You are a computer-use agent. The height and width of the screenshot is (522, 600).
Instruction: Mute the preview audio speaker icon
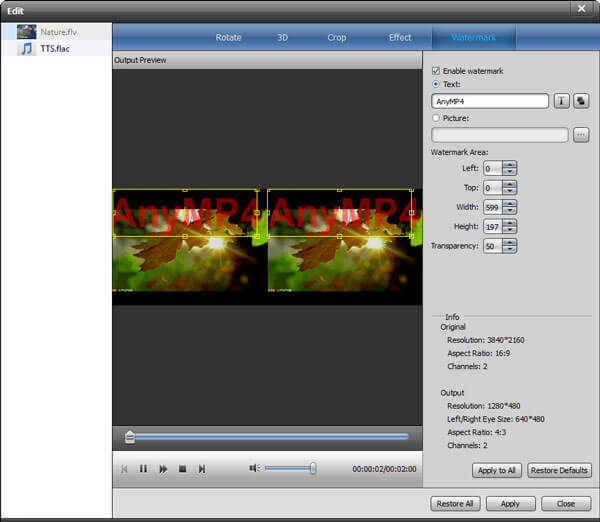(x=254, y=468)
